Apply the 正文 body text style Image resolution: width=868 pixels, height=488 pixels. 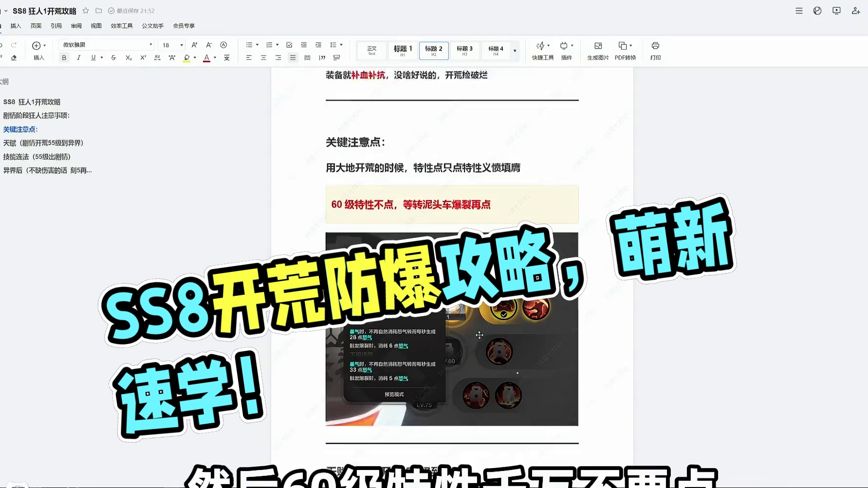(x=371, y=50)
